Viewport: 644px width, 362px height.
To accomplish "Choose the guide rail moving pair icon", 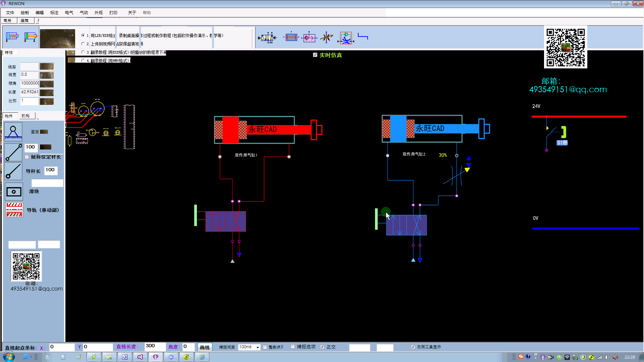I will coord(14,210).
